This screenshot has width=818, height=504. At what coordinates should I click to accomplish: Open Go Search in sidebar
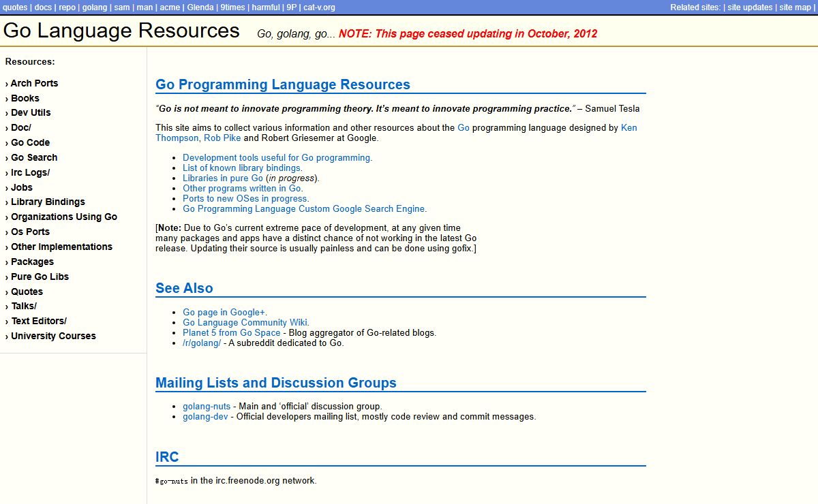(34, 157)
